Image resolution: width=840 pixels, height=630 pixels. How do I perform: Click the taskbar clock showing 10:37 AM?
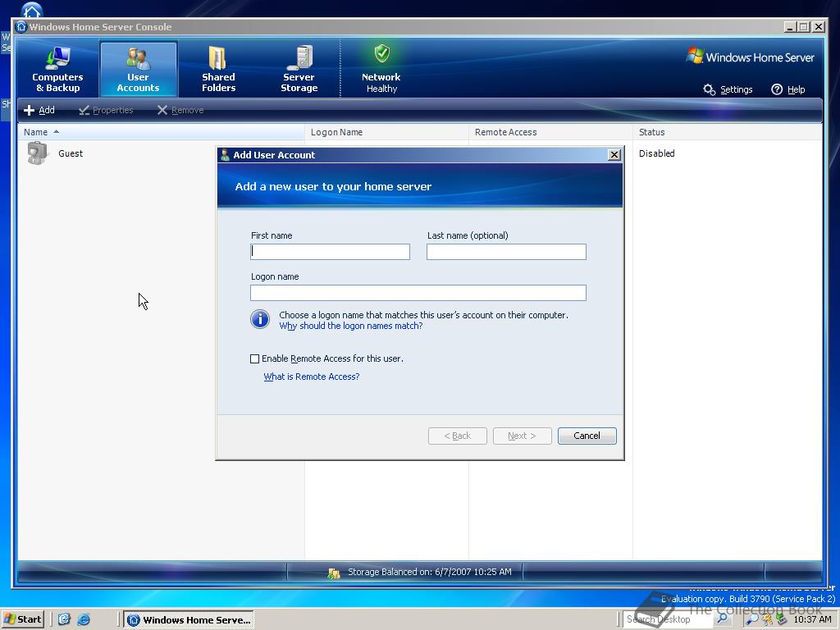(812, 619)
